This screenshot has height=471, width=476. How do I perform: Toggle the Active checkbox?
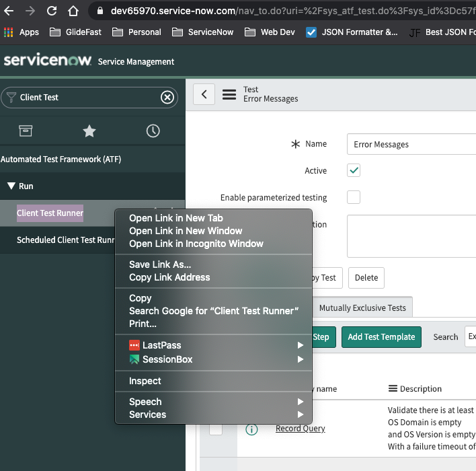(x=354, y=170)
